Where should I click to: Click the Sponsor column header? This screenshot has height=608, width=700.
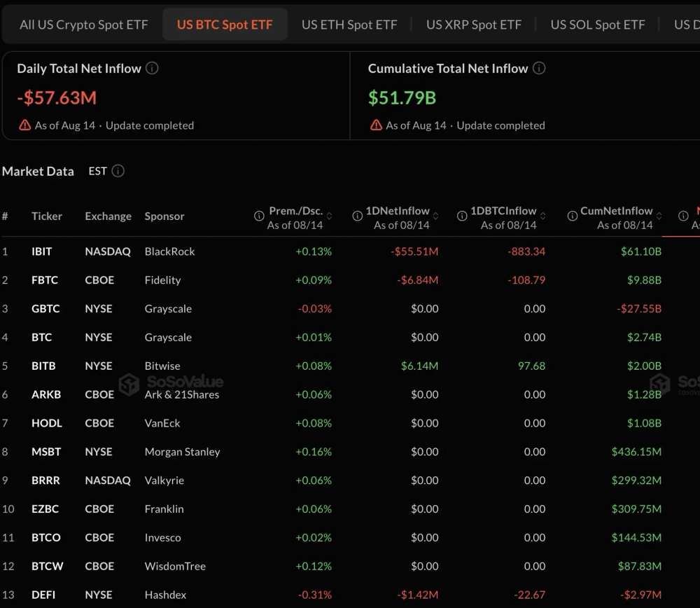(164, 216)
